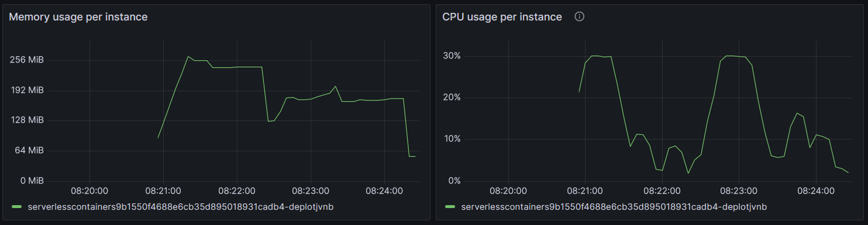Toggle the serverlesscontainers series in CPU legend
The height and width of the screenshot is (225, 868).
coord(614,207)
